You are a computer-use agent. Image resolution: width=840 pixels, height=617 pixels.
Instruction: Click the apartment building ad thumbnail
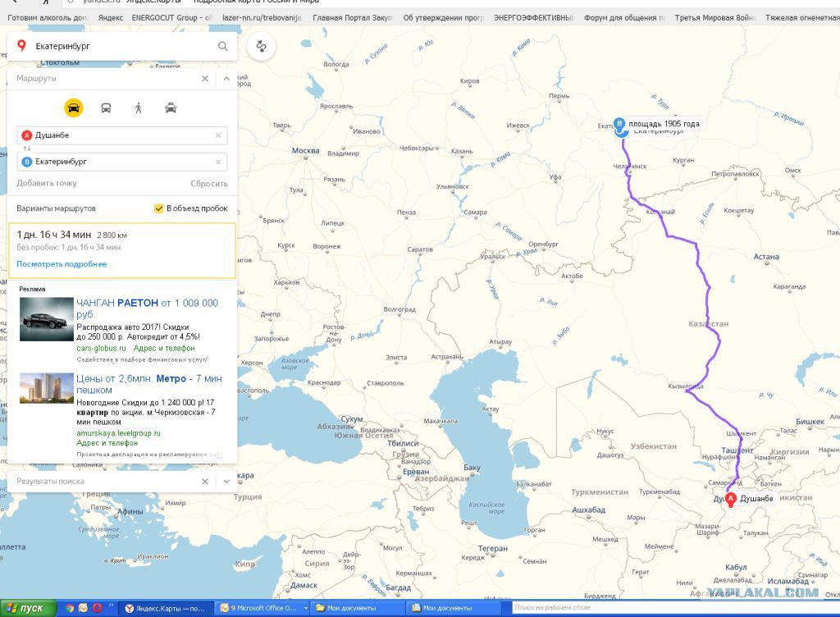click(47, 388)
